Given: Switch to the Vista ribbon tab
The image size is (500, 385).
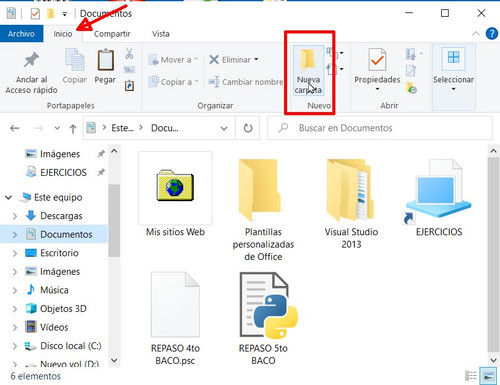Looking at the screenshot, I should point(161,34).
